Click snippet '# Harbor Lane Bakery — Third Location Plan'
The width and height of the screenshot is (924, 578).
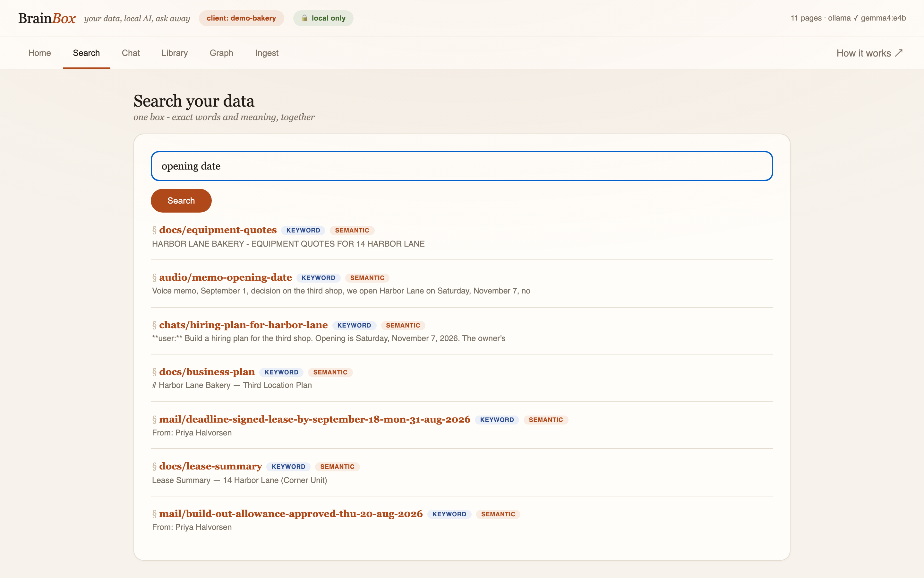(232, 385)
